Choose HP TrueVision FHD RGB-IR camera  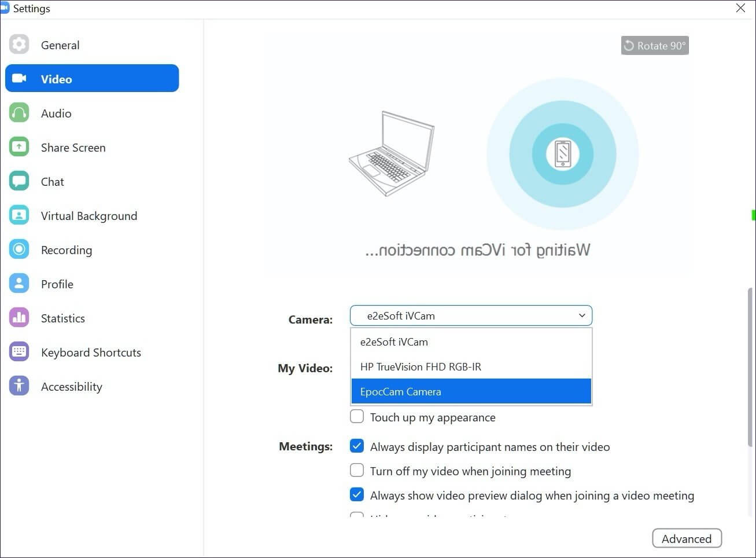pos(471,366)
